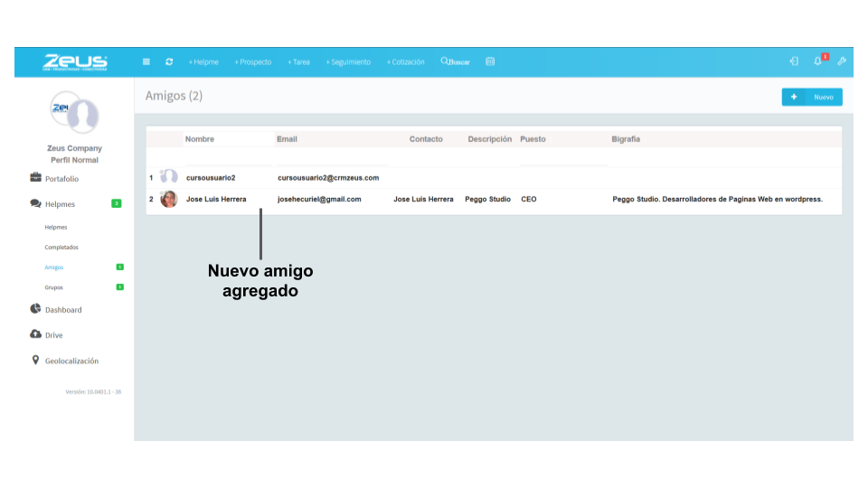Click the Peggo Studio biography text
This screenshot has width=868, height=488.
717,199
